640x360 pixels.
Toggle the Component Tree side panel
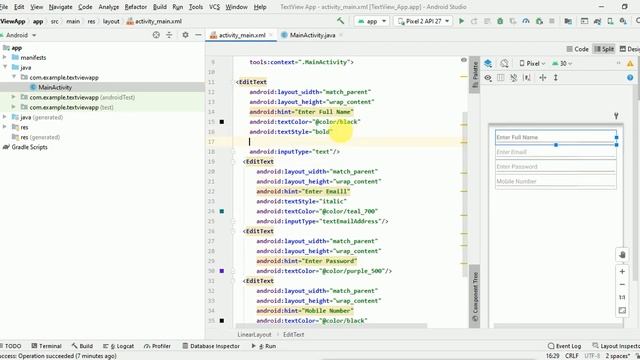click(x=475, y=296)
